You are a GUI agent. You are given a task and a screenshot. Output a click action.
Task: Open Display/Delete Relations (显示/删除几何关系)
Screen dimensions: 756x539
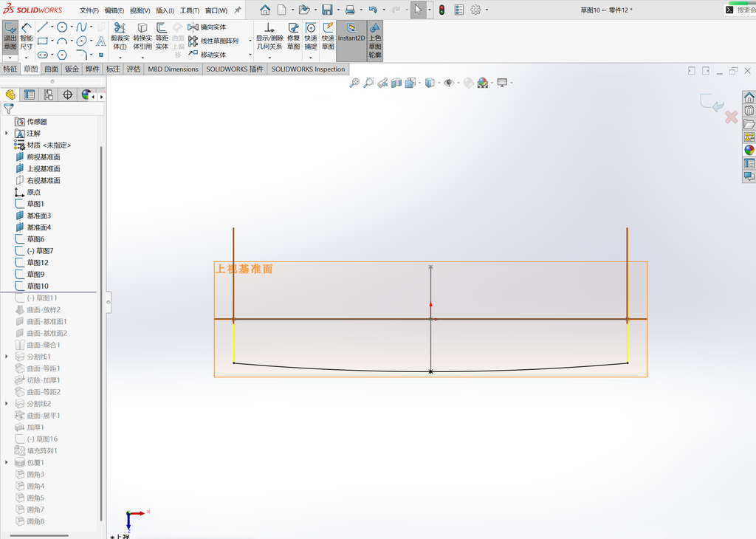[269, 37]
